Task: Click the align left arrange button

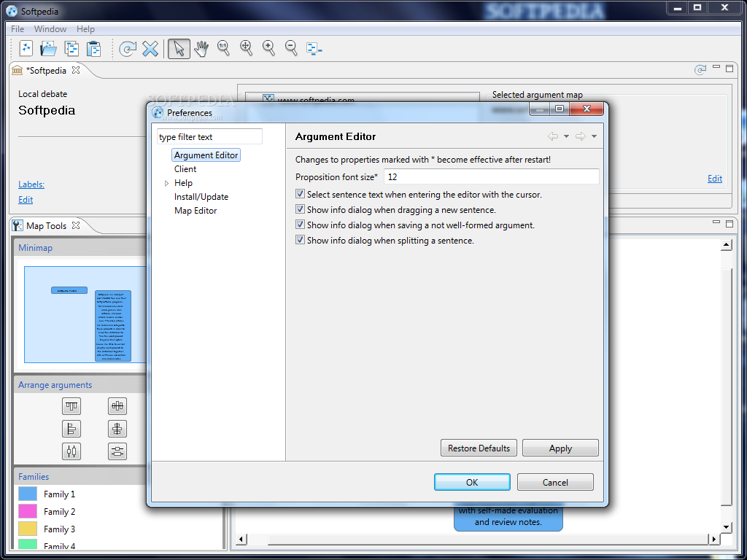Action: [71, 429]
